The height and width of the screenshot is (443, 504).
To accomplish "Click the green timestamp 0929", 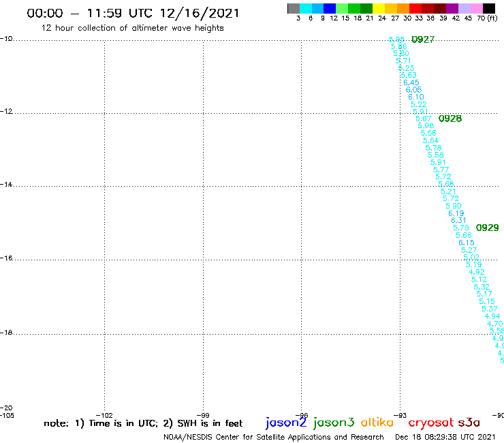I will click(487, 228).
